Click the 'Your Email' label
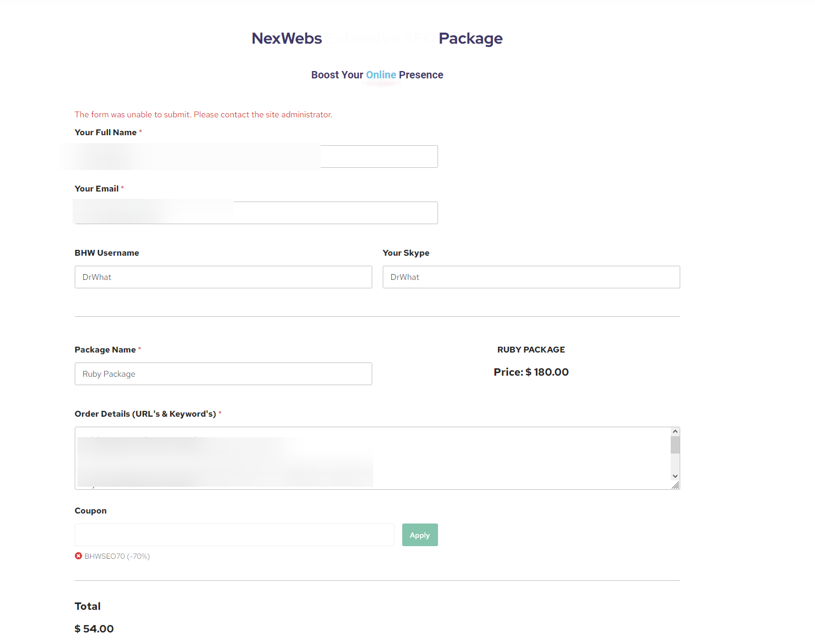815x644 pixels. pos(97,189)
